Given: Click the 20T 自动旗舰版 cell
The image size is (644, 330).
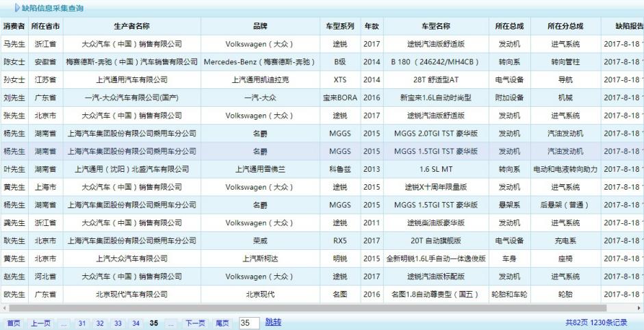Looking at the screenshot, I should (x=436, y=240).
